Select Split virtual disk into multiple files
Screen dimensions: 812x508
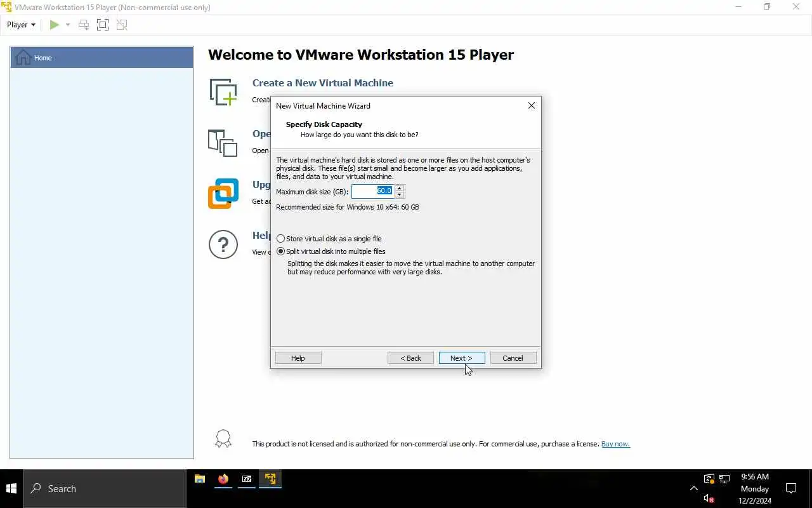pos(331,251)
